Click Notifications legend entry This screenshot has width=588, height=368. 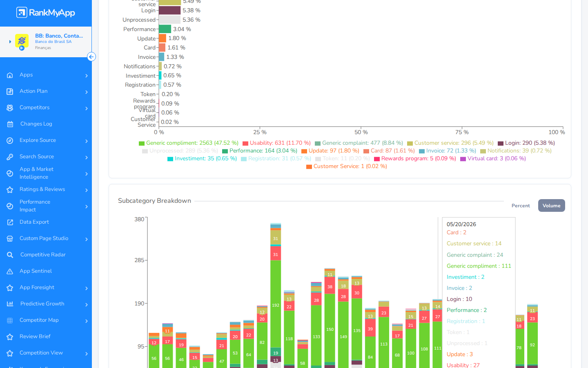pyautogui.click(x=516, y=151)
